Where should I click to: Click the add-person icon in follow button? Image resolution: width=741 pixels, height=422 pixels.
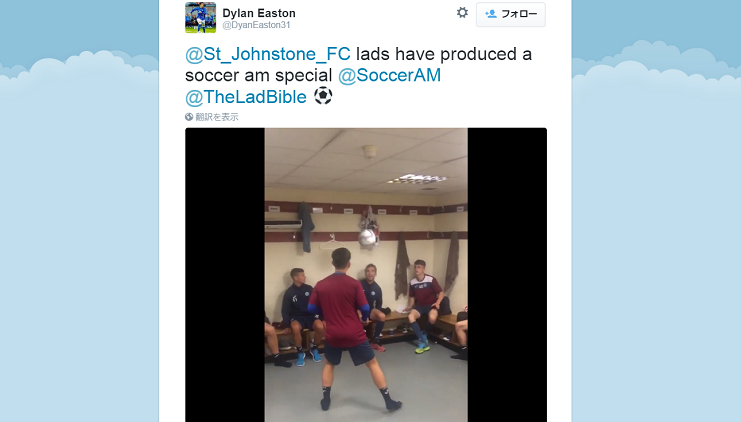(x=491, y=14)
